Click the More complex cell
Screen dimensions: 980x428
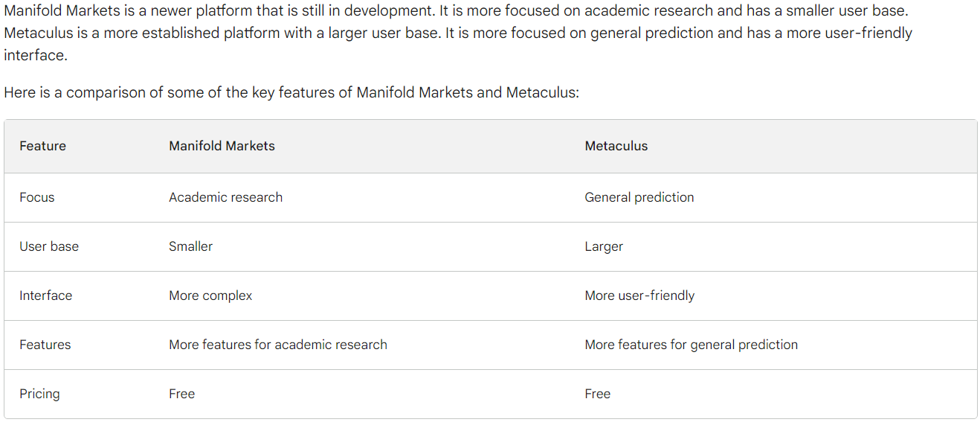pyautogui.click(x=210, y=296)
